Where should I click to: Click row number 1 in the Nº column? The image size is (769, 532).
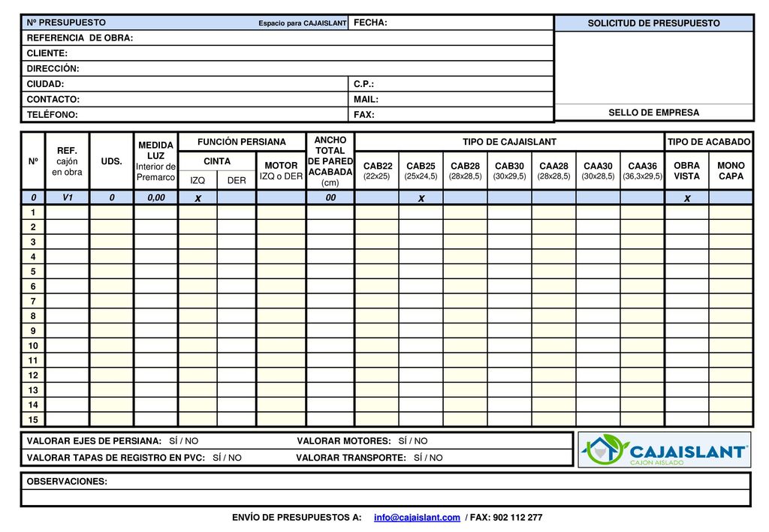click(33, 212)
